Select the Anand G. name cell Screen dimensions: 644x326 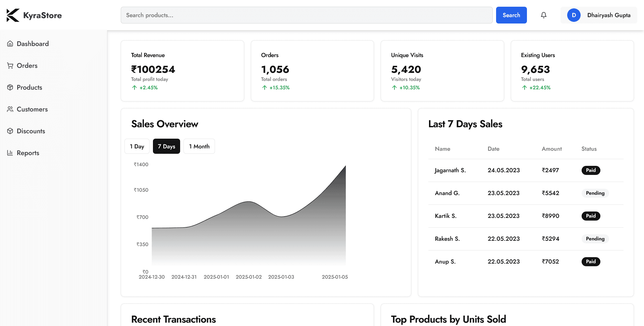tap(447, 193)
